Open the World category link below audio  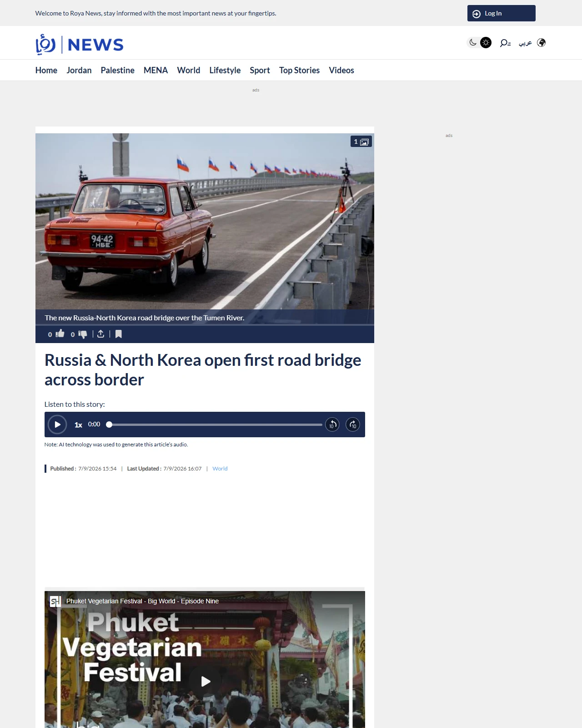click(x=220, y=469)
